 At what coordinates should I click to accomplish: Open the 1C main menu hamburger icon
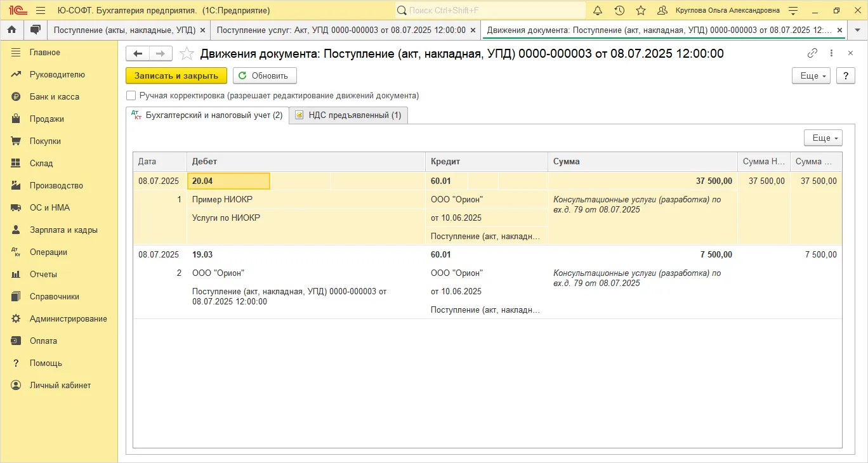[x=41, y=10]
